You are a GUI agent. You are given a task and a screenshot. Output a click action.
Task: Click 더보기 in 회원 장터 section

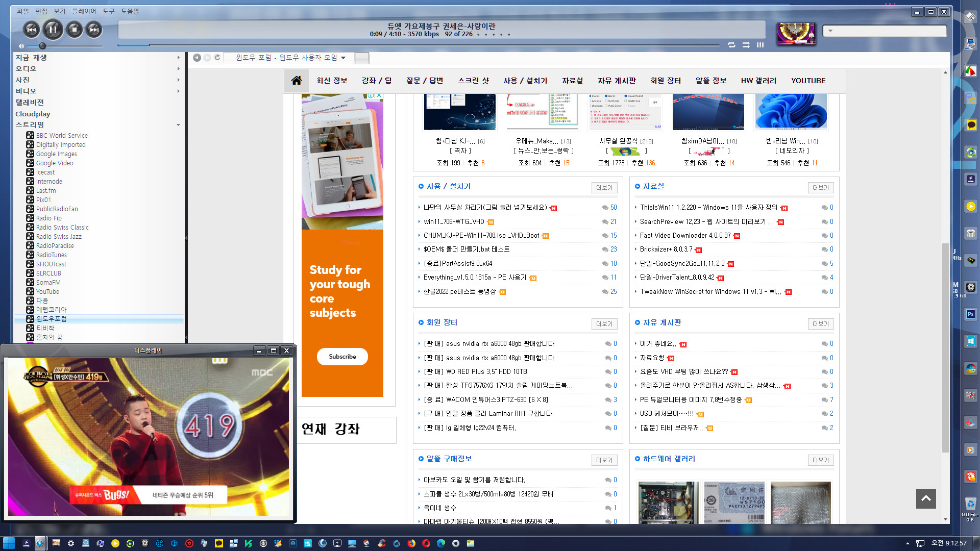click(x=604, y=324)
